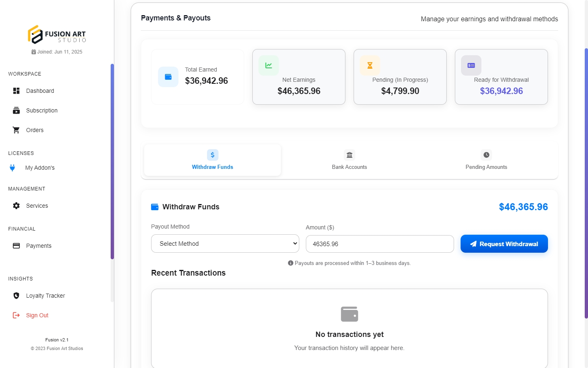This screenshot has height=368, width=588.
Task: Click the Services gear icon
Action: (x=16, y=206)
